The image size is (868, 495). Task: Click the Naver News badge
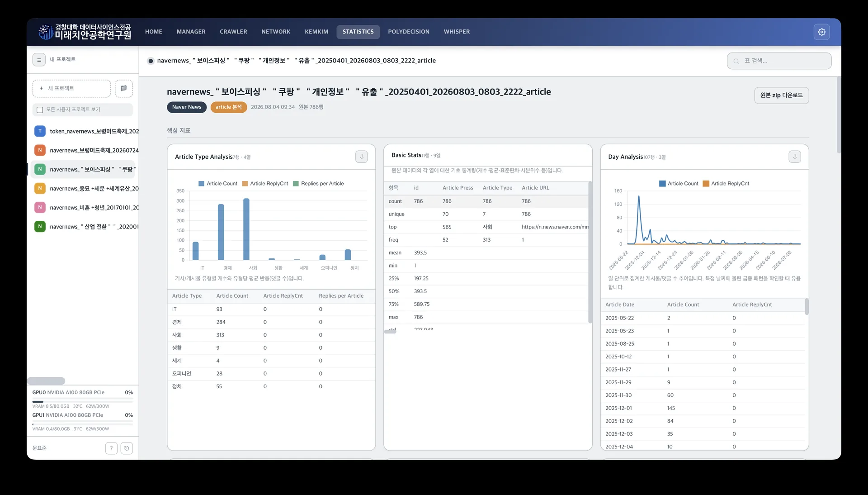(x=187, y=107)
